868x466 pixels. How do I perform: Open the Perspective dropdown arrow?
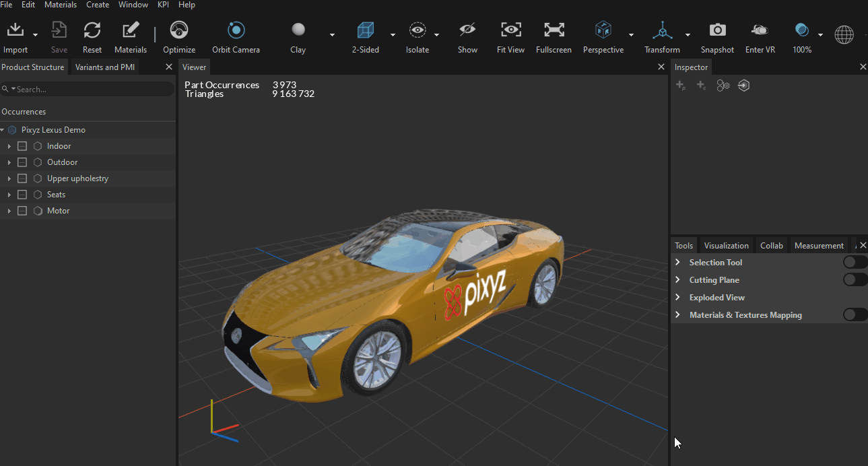click(631, 35)
